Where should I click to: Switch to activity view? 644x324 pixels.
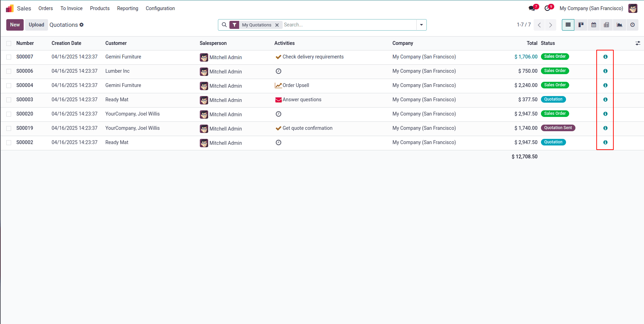(x=633, y=25)
